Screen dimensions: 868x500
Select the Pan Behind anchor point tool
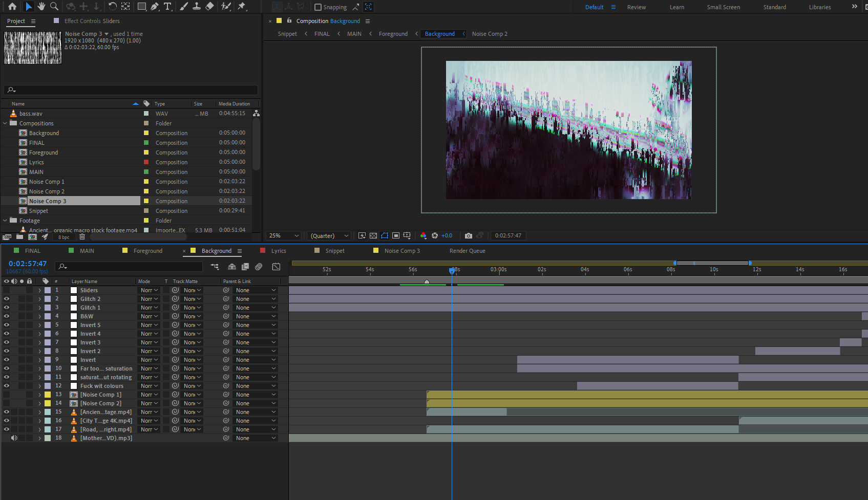pyautogui.click(x=125, y=7)
